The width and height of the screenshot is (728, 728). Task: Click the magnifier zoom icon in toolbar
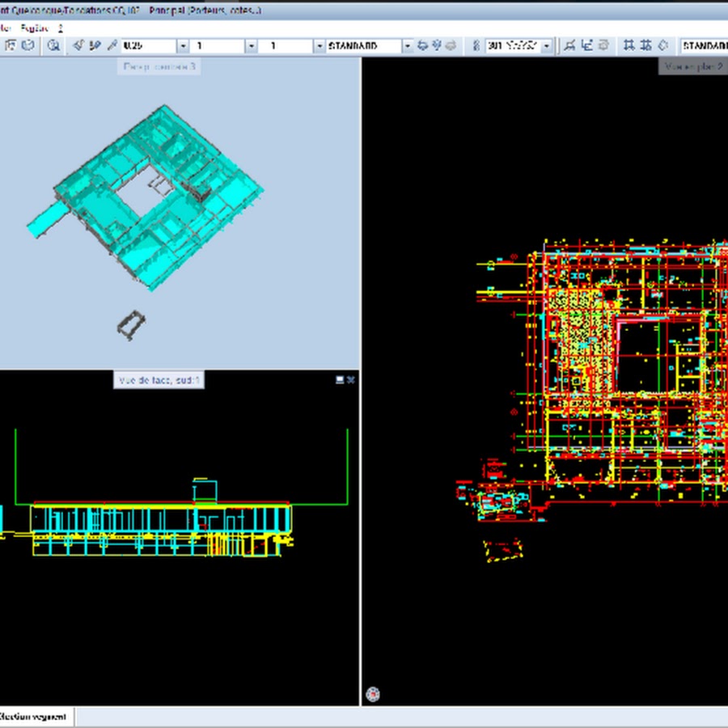click(53, 46)
